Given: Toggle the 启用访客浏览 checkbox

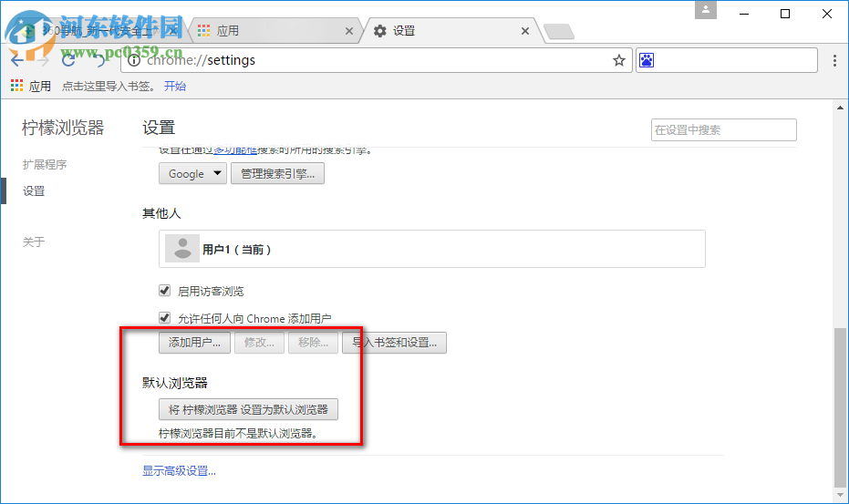Looking at the screenshot, I should (164, 291).
